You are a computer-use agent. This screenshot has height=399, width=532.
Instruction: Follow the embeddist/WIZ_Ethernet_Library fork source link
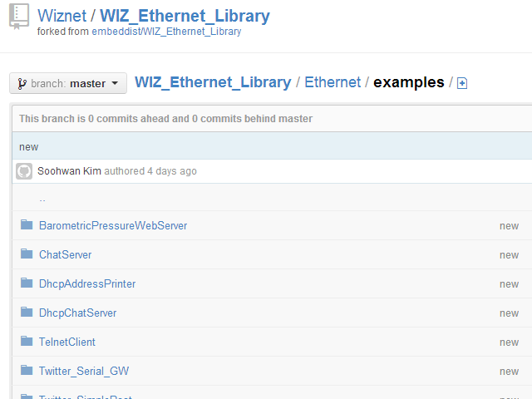tap(166, 32)
